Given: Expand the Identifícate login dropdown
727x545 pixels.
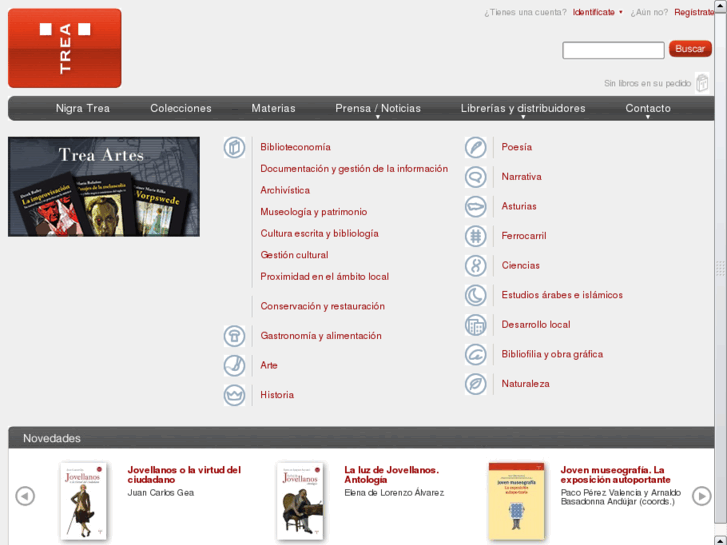Looking at the screenshot, I should click(621, 13).
